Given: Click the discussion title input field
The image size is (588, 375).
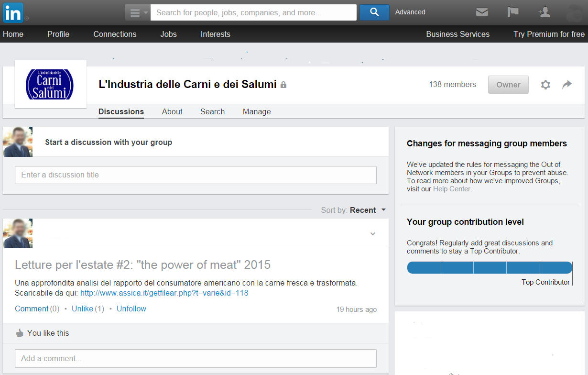Looking at the screenshot, I should (x=196, y=175).
